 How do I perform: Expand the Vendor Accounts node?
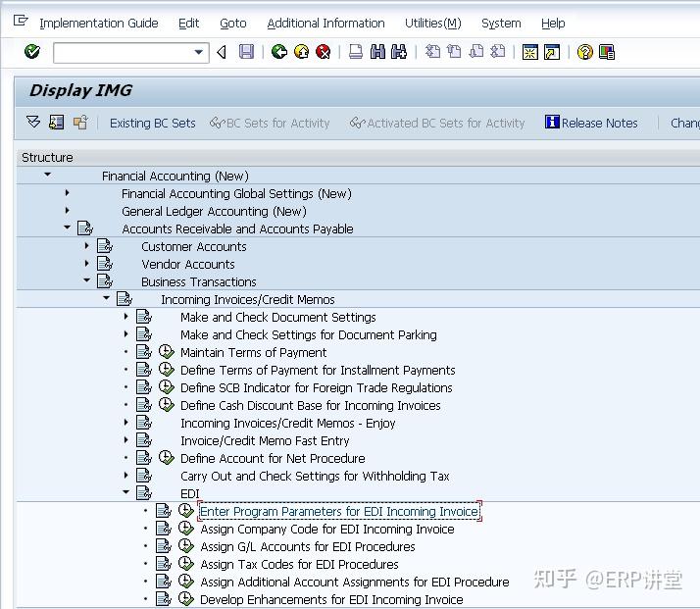click(86, 264)
